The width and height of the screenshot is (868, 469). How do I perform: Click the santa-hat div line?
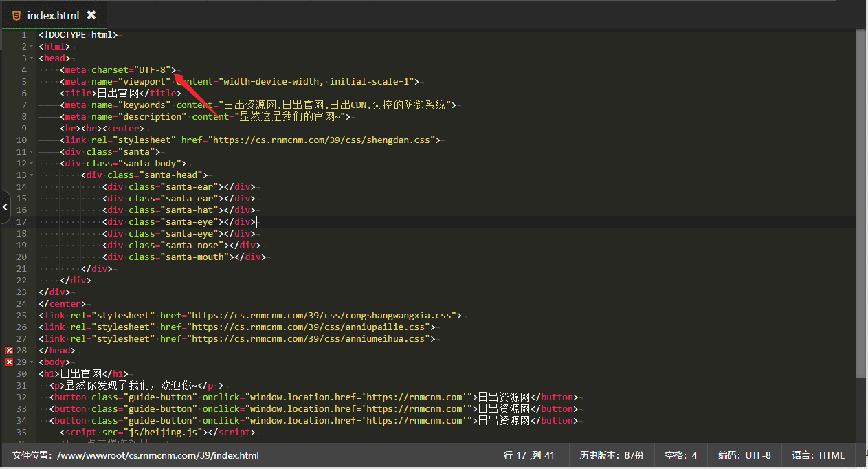tap(179, 210)
